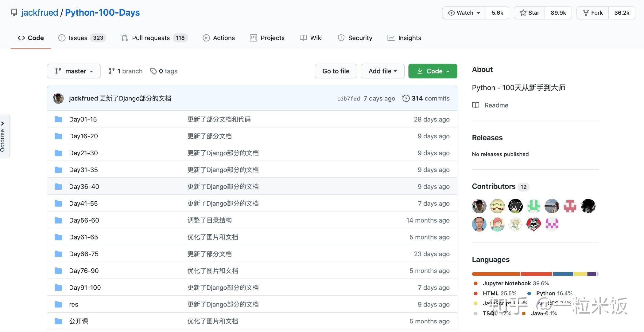Open jackfrued's avatar thumbnail

coord(58,98)
